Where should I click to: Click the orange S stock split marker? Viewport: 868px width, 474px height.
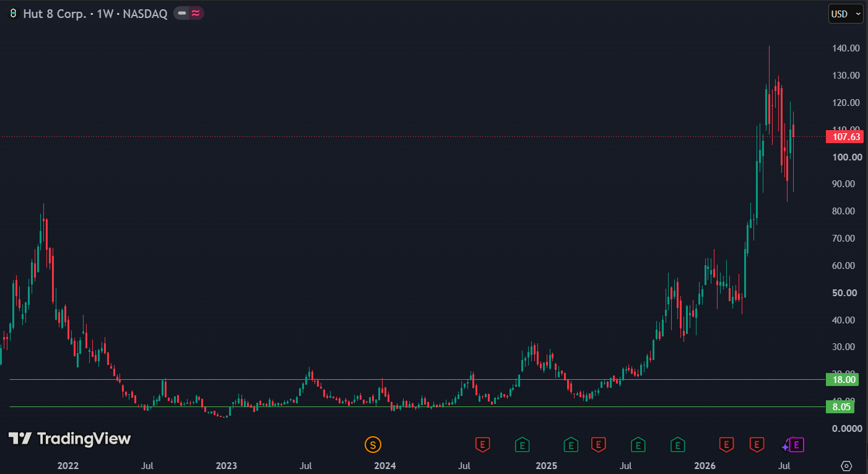tap(373, 444)
